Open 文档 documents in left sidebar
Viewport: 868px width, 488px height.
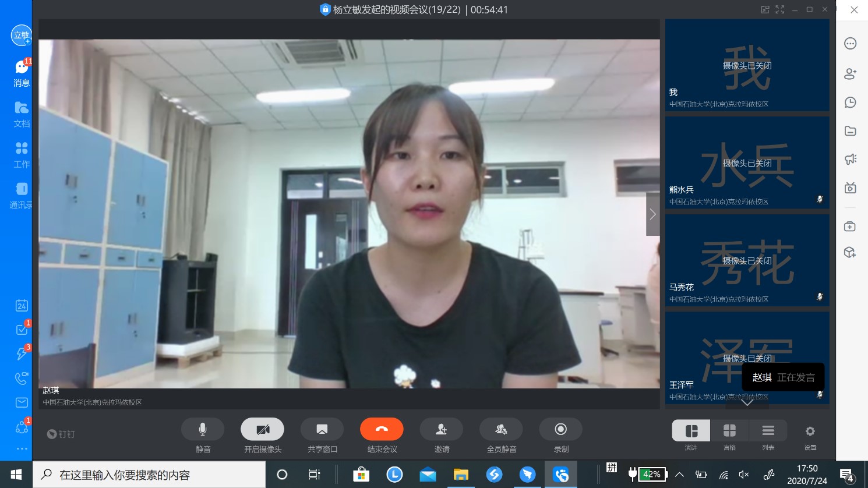click(x=22, y=114)
